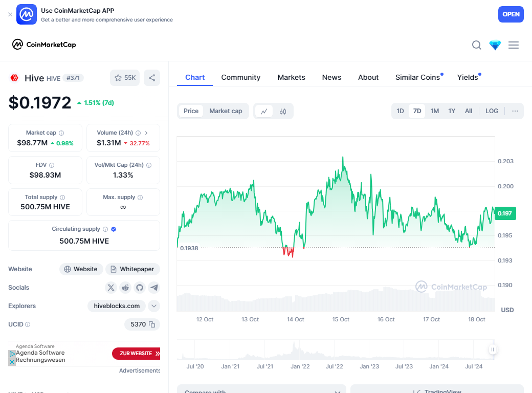Image resolution: width=532 pixels, height=393 pixels.
Task: Copy the UCID 5370 value
Action: [152, 324]
